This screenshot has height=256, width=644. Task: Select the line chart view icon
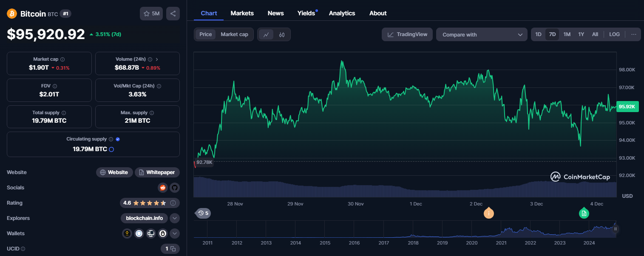click(x=266, y=35)
